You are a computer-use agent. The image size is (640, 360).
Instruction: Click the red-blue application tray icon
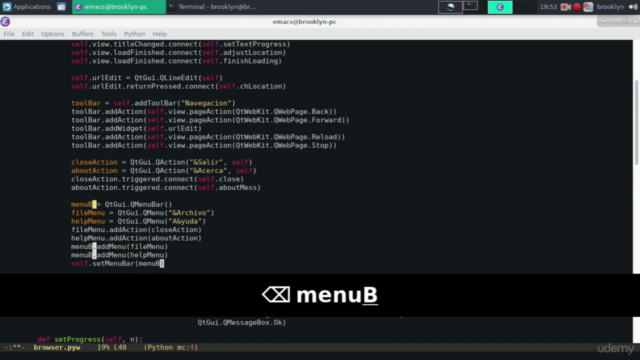(588, 7)
